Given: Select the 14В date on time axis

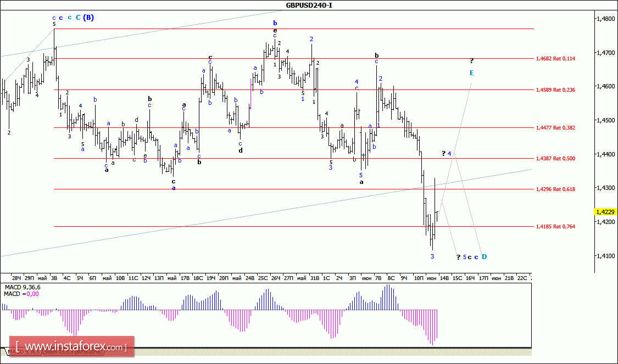Looking at the screenshot, I should click(x=444, y=278).
